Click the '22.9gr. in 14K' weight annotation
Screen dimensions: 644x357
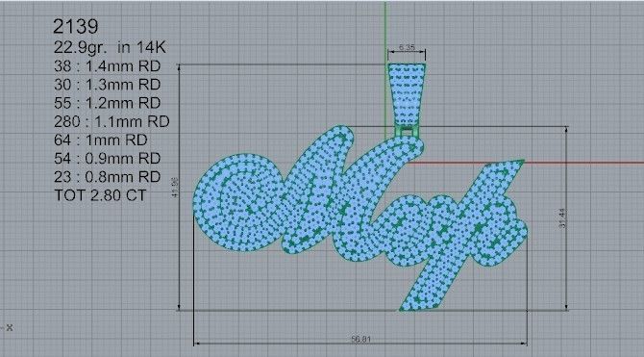(110, 48)
